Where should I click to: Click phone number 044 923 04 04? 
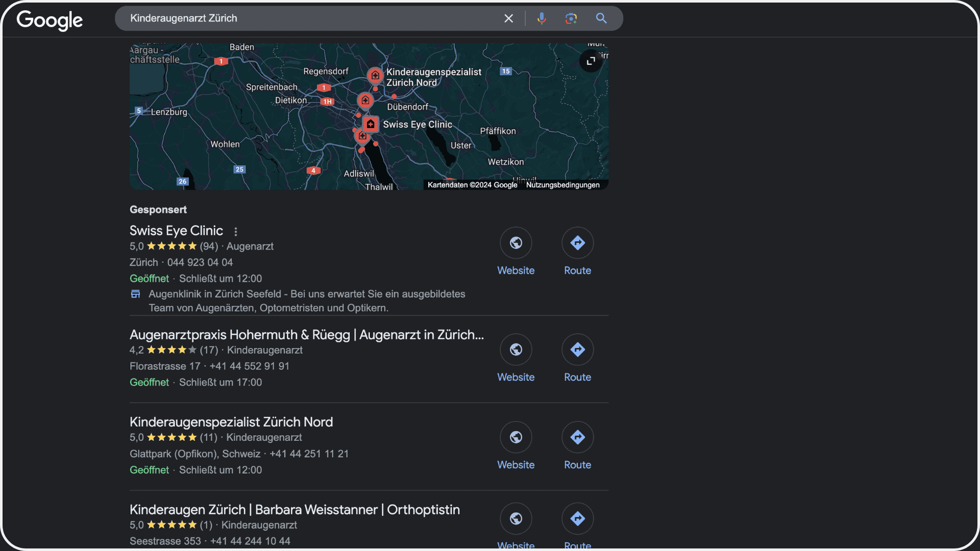point(200,262)
